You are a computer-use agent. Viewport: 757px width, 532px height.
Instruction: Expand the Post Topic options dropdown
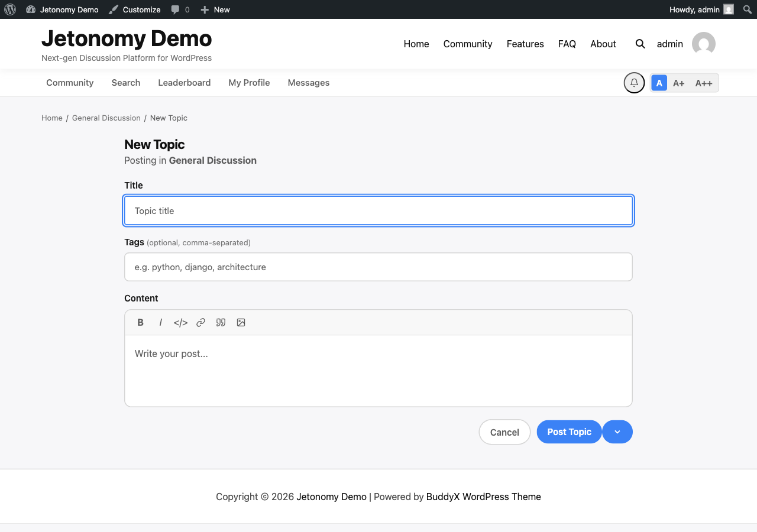617,432
